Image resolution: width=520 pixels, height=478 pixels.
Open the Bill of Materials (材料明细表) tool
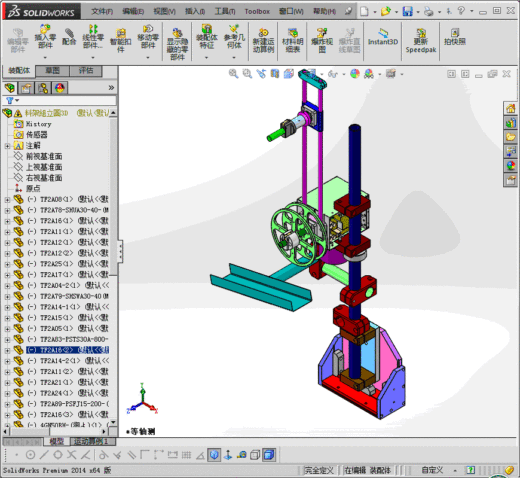(292, 41)
